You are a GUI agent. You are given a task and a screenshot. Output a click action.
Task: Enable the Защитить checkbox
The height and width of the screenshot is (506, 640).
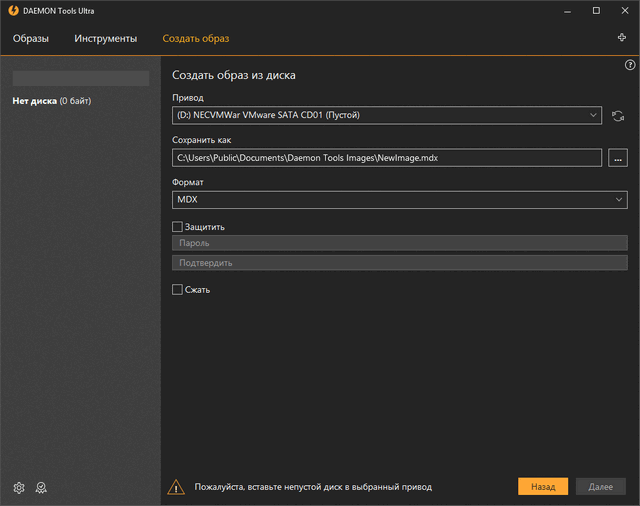(x=178, y=227)
